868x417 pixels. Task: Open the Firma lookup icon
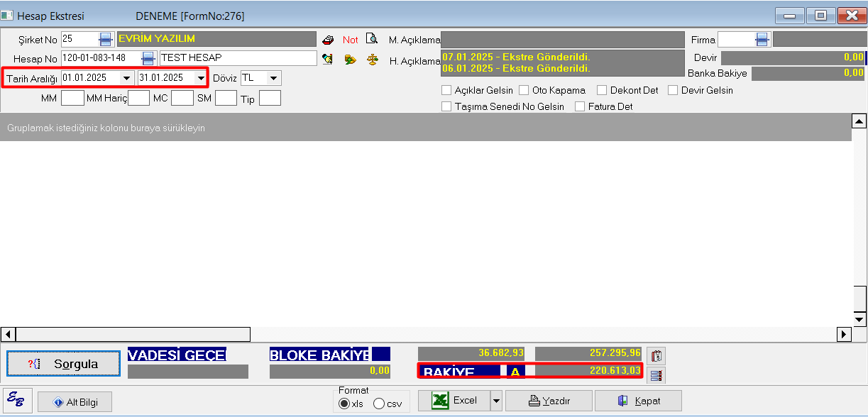coord(762,39)
